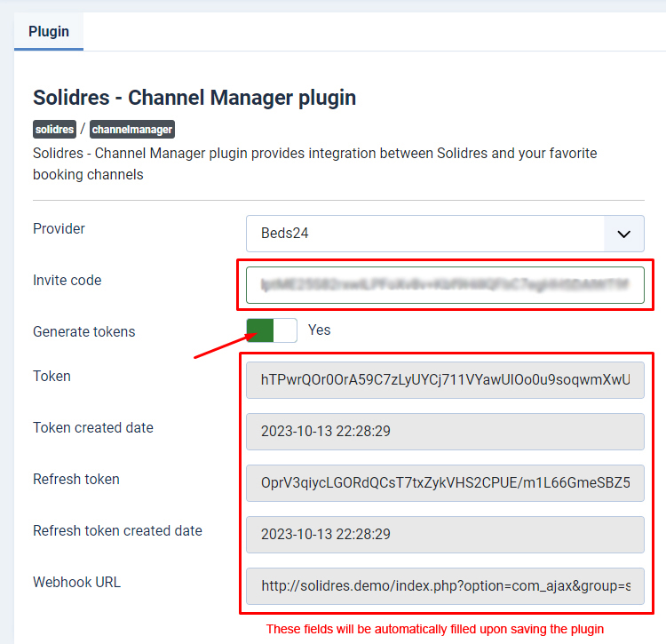
Task: Toggle the Generate tokens switch
Action: [272, 330]
